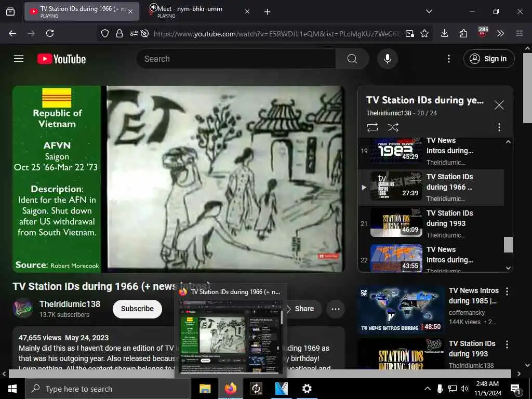Click the autoplay blocked icon
The image size is (532, 399).
pyautogui.click(x=145, y=33)
